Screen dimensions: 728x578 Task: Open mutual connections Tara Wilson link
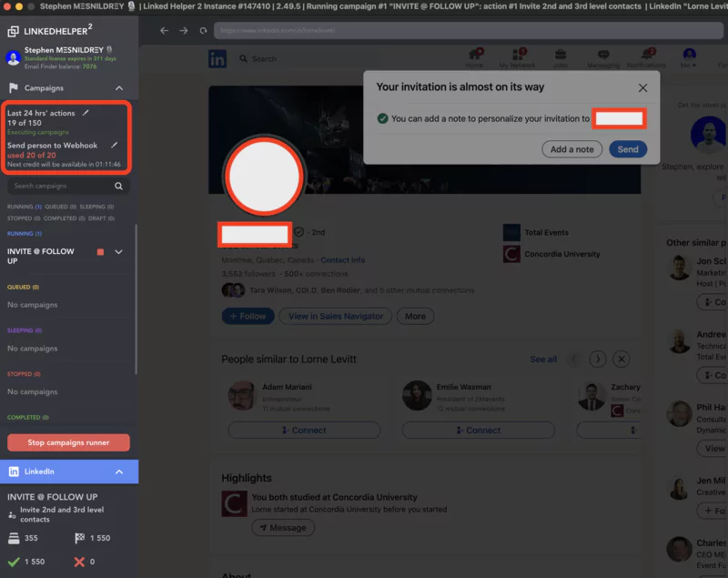(x=361, y=290)
